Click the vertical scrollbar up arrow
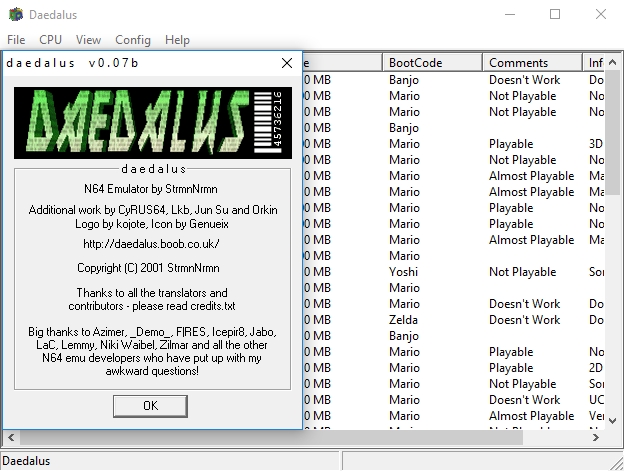Screen dimensions: 624x471 pos(613,62)
